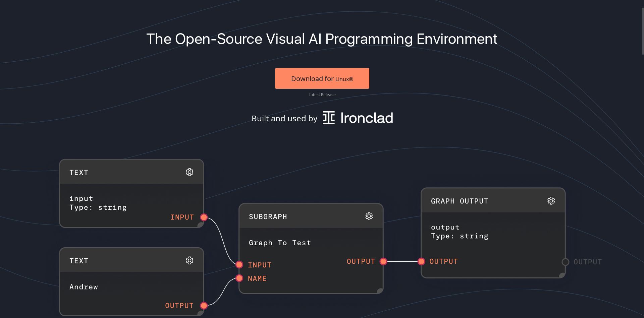Click the Ironclad logo icon
Viewport: 644px width, 318px height.
pyautogui.click(x=329, y=118)
